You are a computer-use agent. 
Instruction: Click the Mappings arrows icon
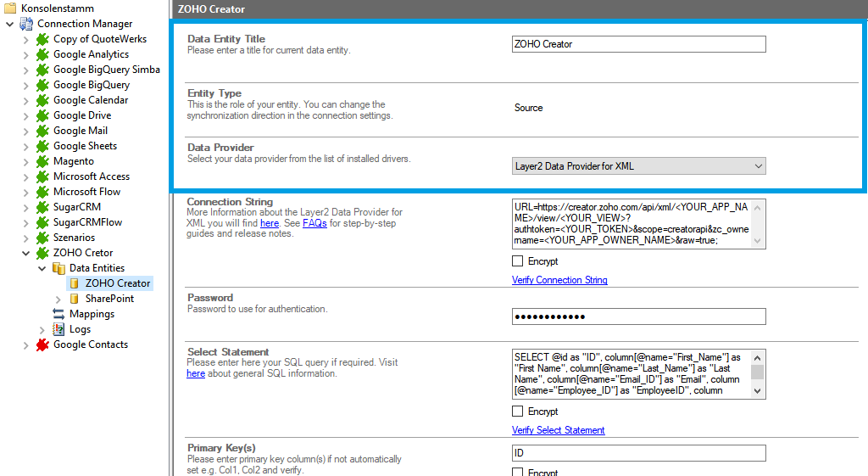click(x=58, y=314)
